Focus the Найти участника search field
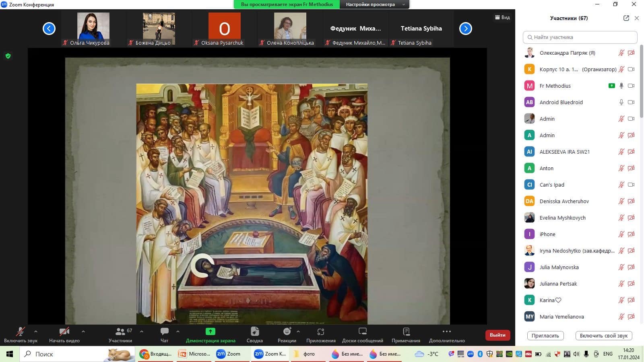 580,37
